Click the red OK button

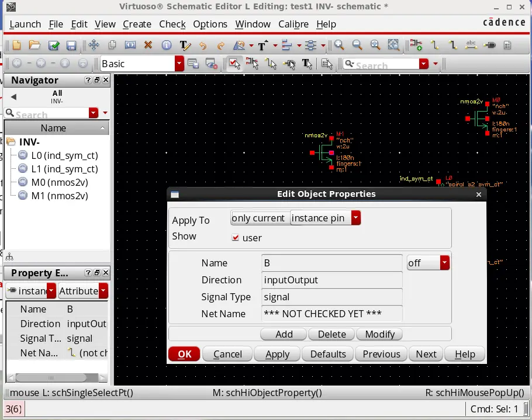184,354
